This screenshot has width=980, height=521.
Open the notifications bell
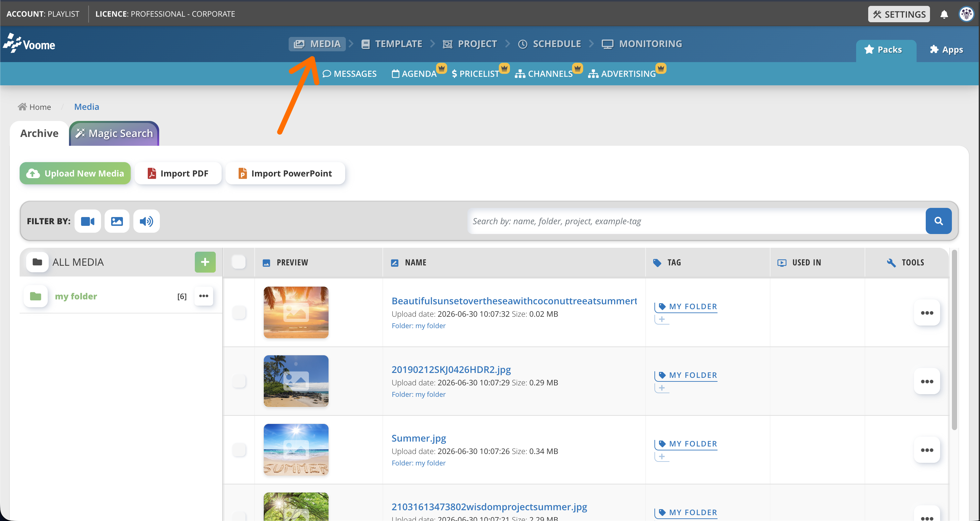coord(944,14)
